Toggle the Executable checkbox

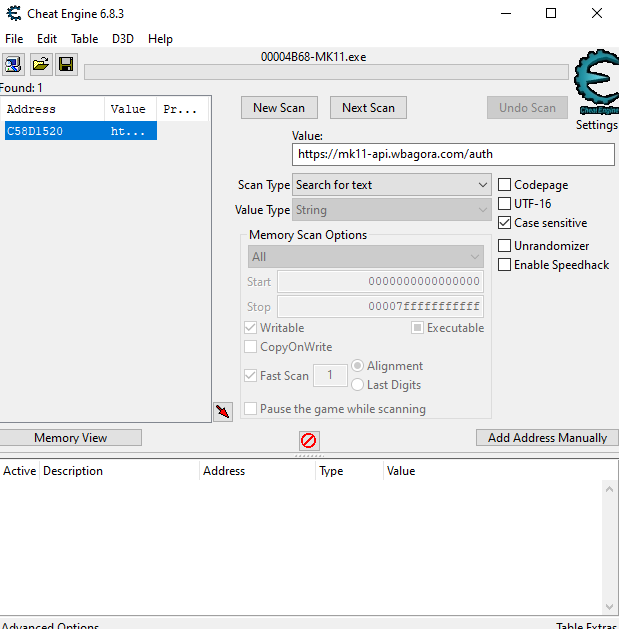tap(417, 328)
